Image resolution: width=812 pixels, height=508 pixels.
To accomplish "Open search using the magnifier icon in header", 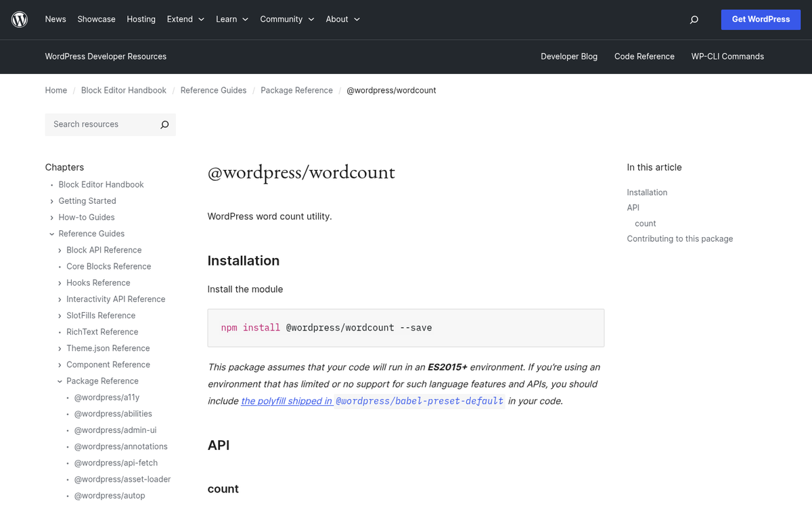I will pyautogui.click(x=694, y=20).
